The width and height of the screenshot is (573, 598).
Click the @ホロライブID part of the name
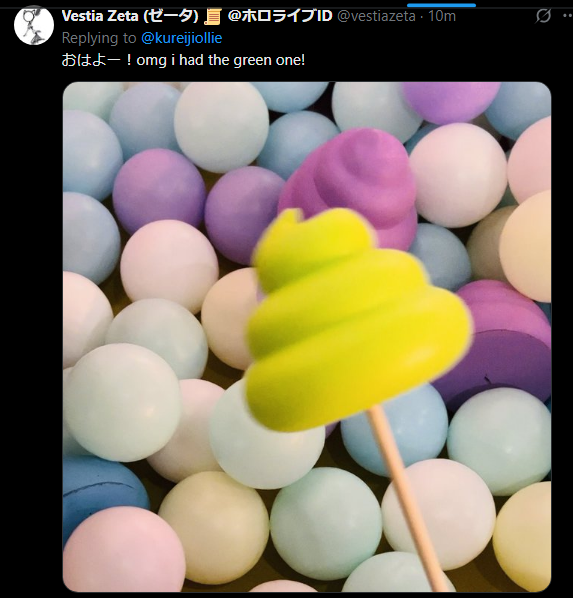tap(280, 16)
